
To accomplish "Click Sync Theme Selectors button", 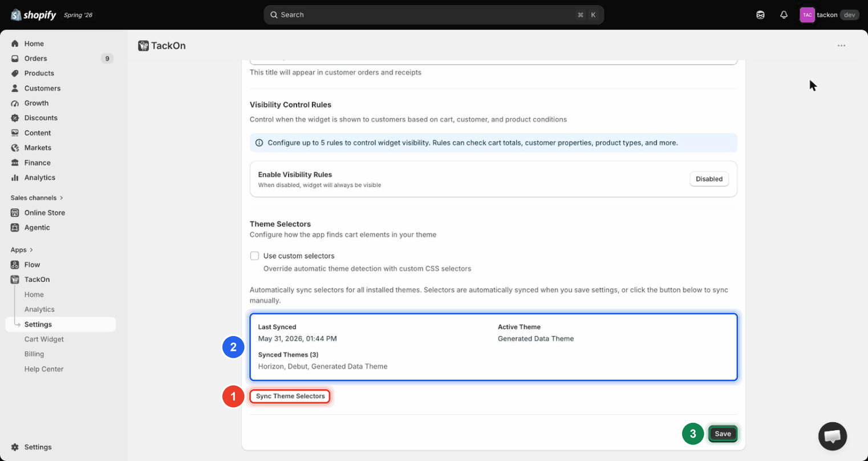I will click(x=290, y=396).
